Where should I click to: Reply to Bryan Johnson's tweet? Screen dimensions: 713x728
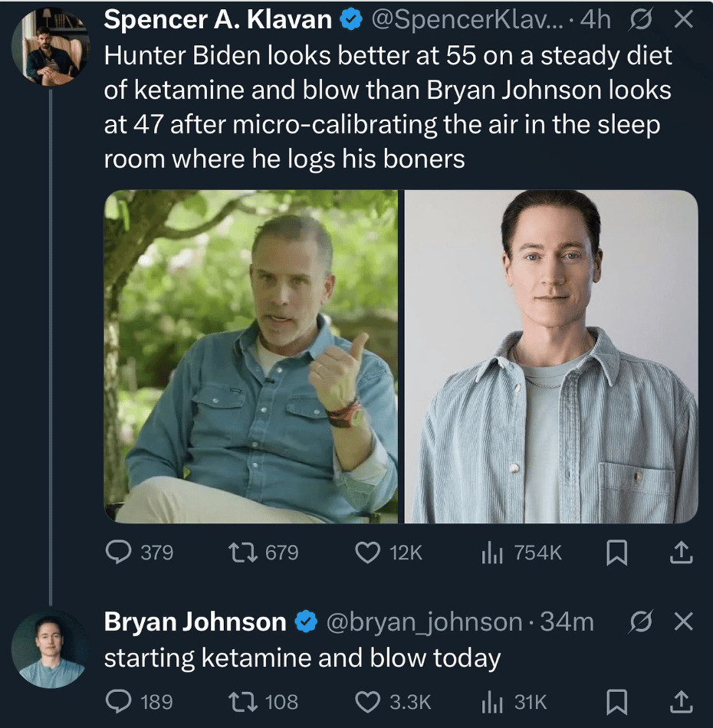tap(117, 701)
